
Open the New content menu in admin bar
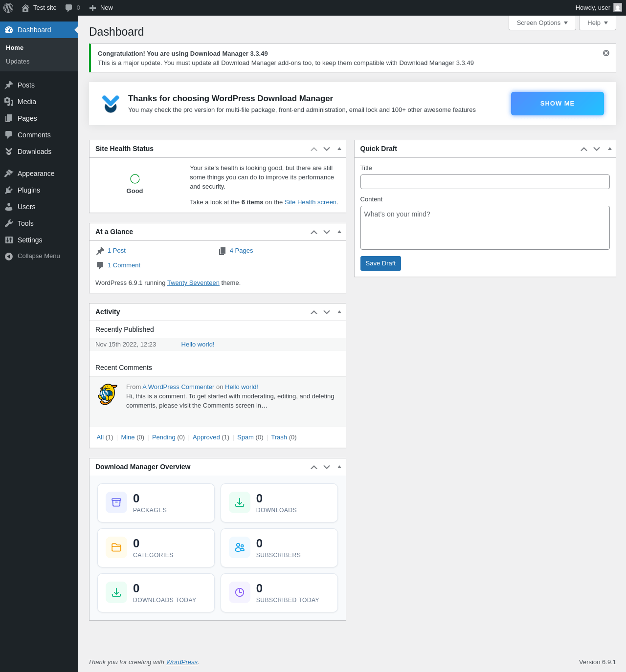(x=101, y=8)
